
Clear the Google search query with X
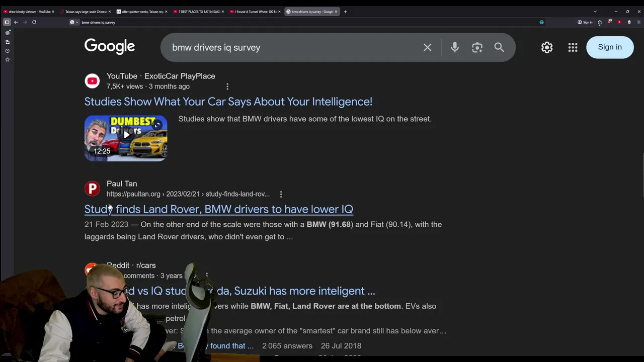[427, 47]
